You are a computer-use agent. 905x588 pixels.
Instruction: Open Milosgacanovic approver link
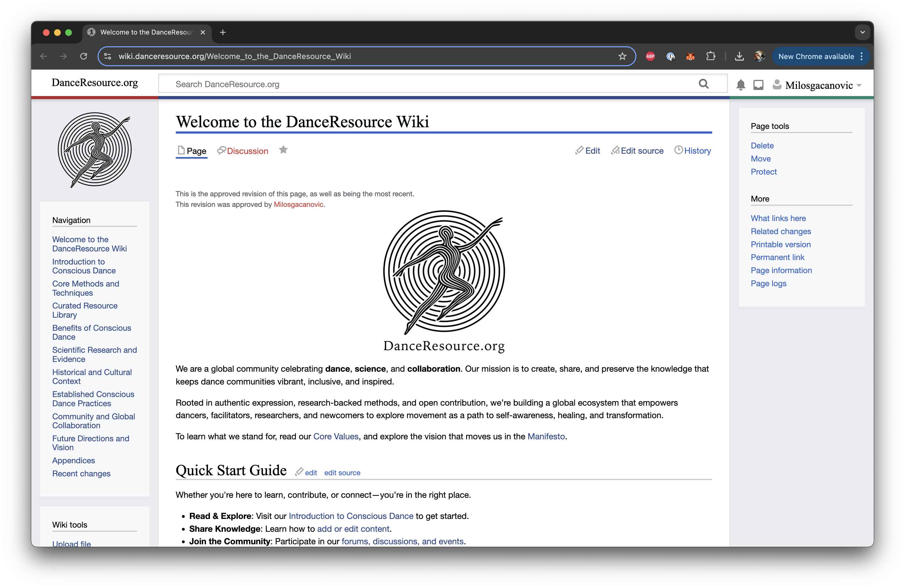click(298, 204)
